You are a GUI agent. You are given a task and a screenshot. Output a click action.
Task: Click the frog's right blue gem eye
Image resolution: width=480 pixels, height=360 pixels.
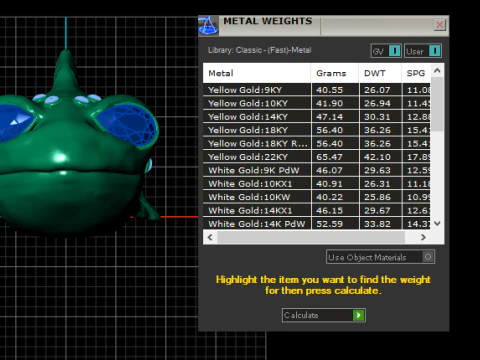tap(127, 125)
